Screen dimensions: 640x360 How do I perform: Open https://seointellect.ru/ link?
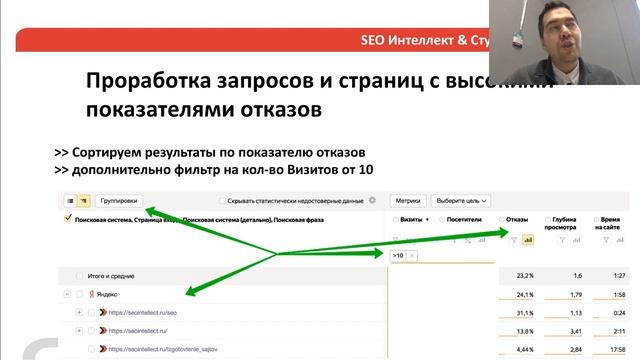click(138, 331)
